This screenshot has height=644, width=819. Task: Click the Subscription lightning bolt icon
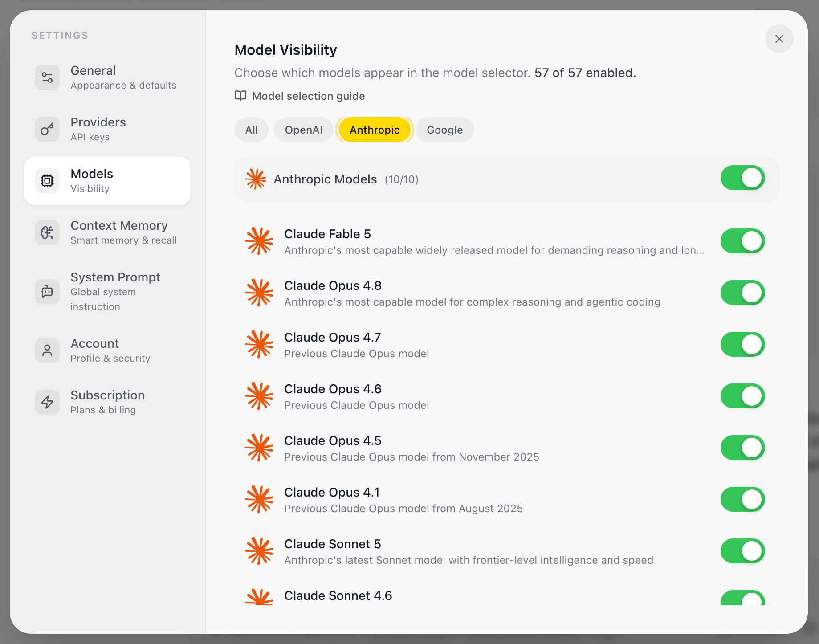click(x=47, y=402)
